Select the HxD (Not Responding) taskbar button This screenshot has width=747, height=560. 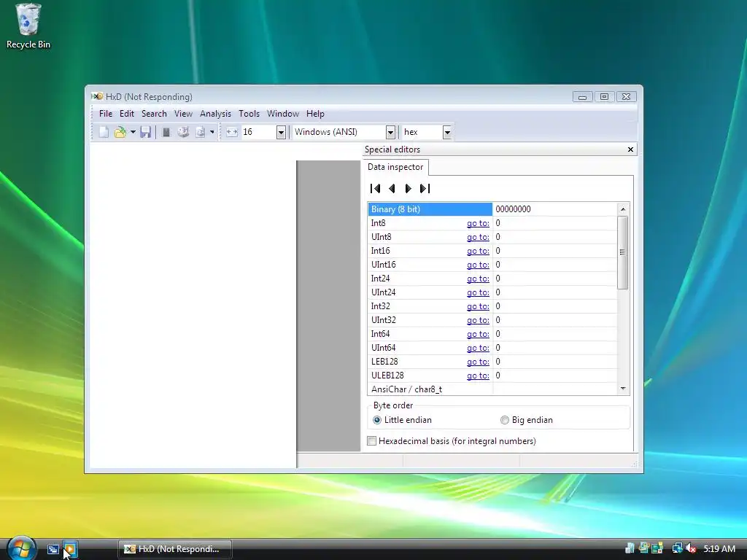(175, 549)
